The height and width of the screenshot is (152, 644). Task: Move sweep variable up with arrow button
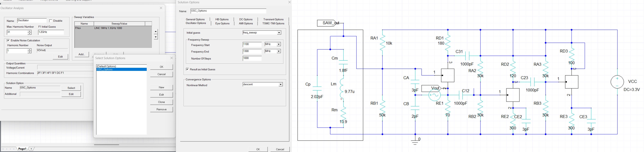(156, 31)
